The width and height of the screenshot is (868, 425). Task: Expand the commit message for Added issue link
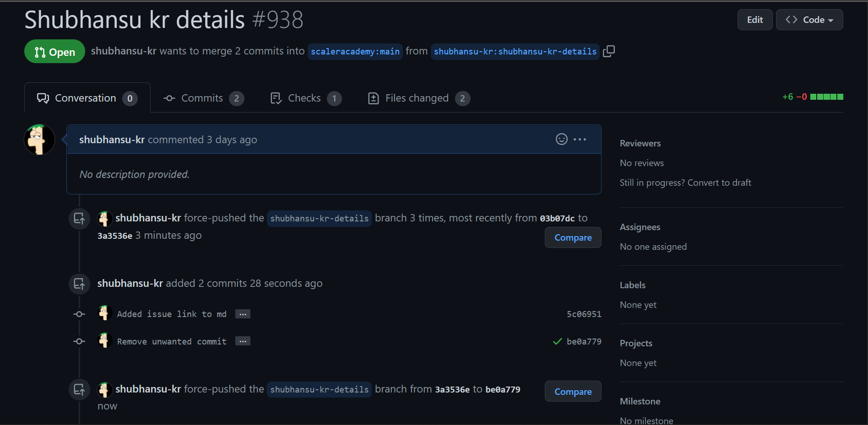click(x=243, y=314)
